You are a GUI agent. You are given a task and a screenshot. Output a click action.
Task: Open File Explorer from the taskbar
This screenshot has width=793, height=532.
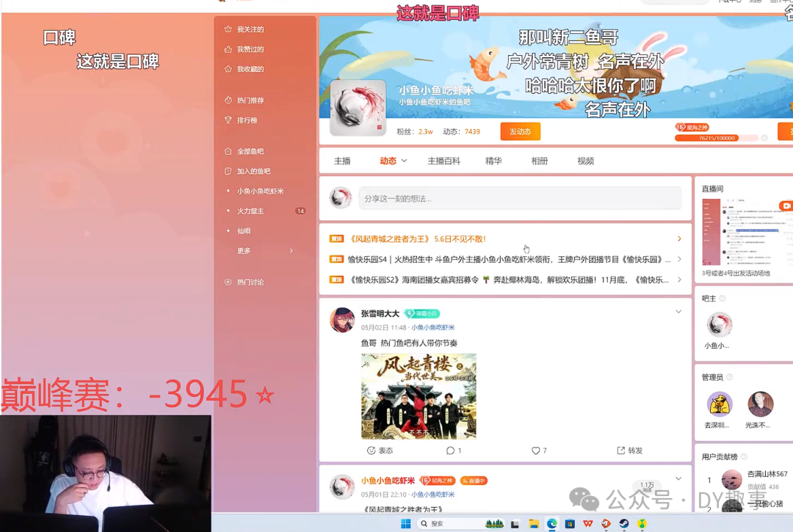(534, 523)
